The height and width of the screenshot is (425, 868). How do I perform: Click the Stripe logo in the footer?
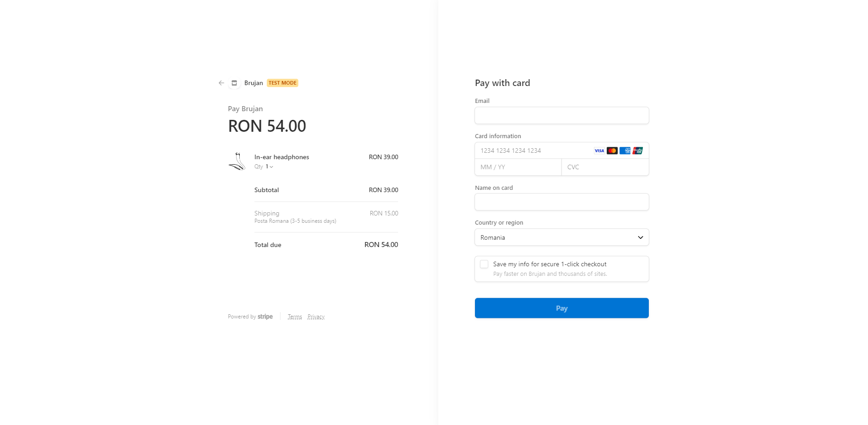pos(265,316)
